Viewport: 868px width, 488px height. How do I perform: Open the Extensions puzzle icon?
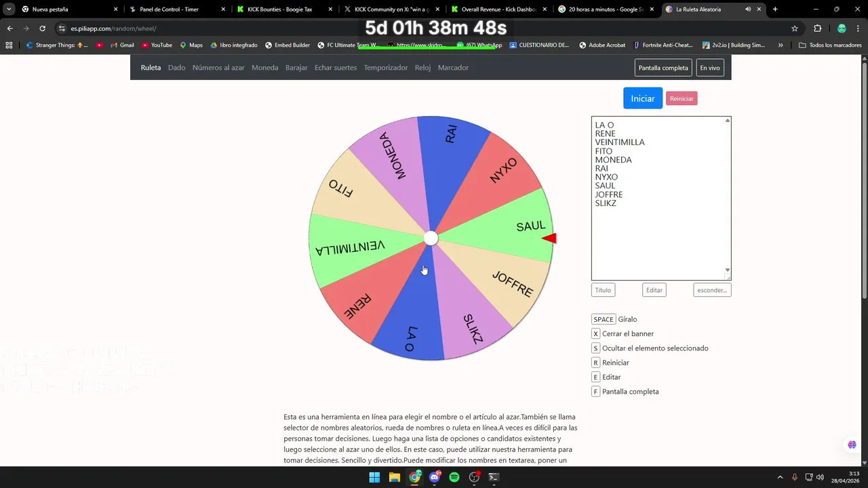[817, 28]
